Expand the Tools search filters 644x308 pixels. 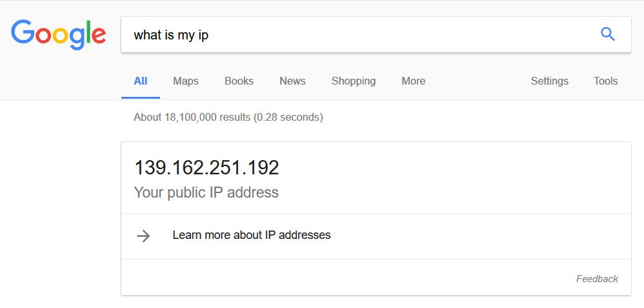click(x=605, y=81)
